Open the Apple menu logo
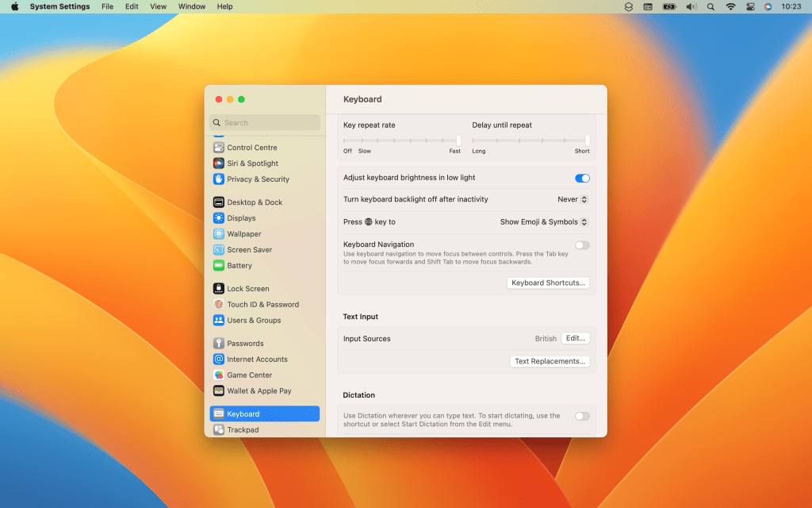The height and width of the screenshot is (508, 812). 15,6
